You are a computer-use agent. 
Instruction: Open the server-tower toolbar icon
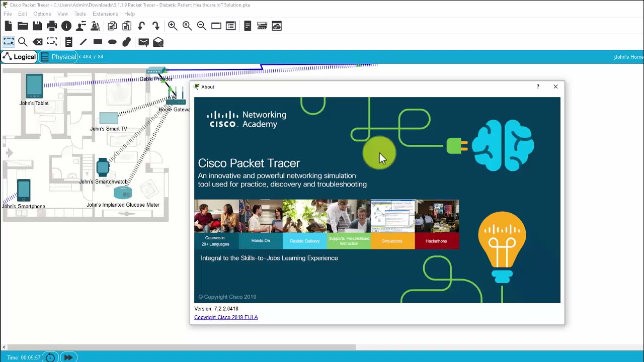[x=248, y=26]
